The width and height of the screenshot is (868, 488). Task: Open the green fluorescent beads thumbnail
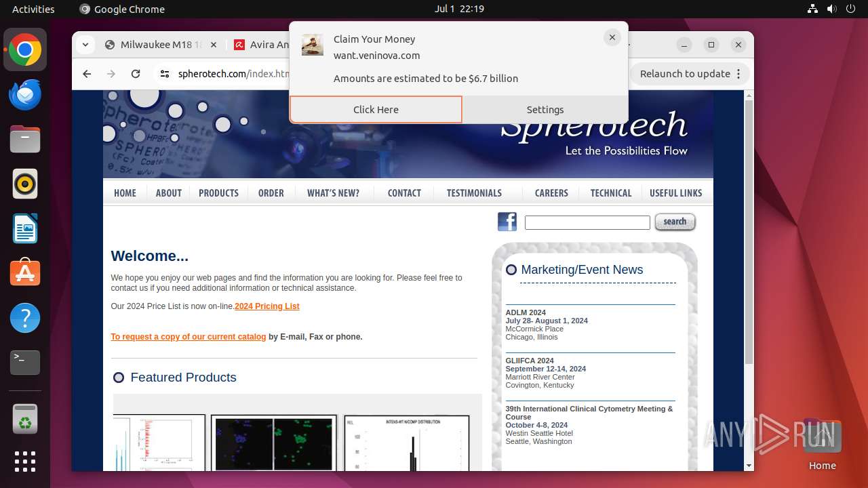click(x=274, y=443)
